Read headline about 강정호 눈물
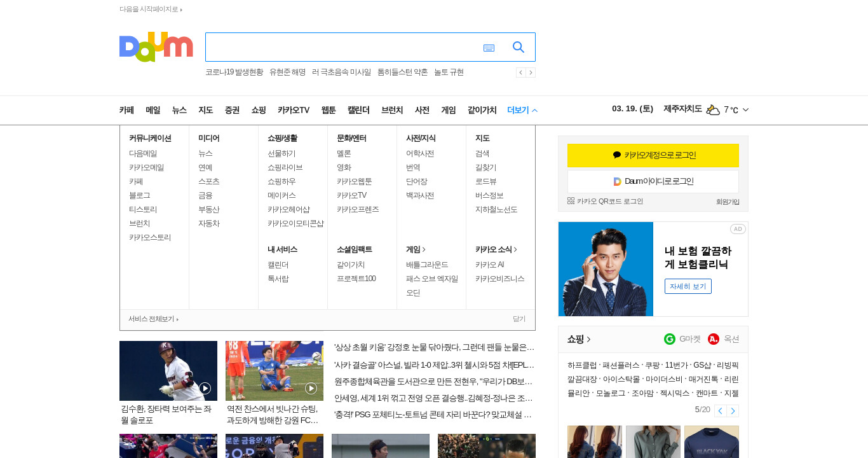868x458 pixels. point(435,347)
